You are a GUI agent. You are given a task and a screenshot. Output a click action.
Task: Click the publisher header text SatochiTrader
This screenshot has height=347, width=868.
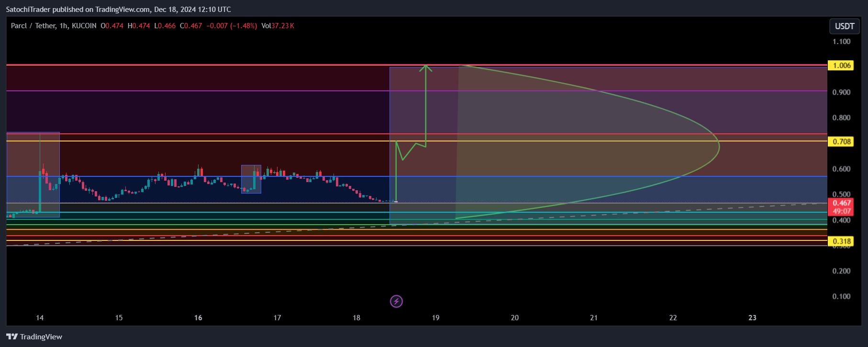tap(28, 10)
